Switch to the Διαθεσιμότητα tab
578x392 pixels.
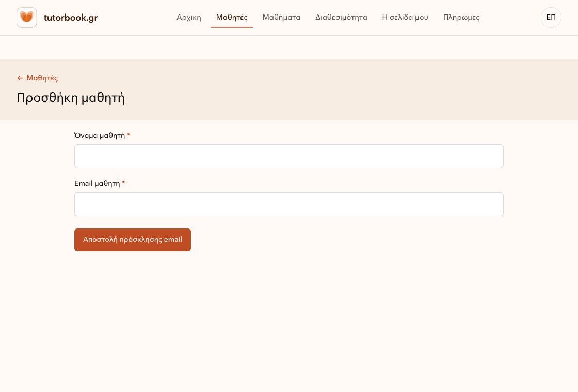pyautogui.click(x=341, y=18)
